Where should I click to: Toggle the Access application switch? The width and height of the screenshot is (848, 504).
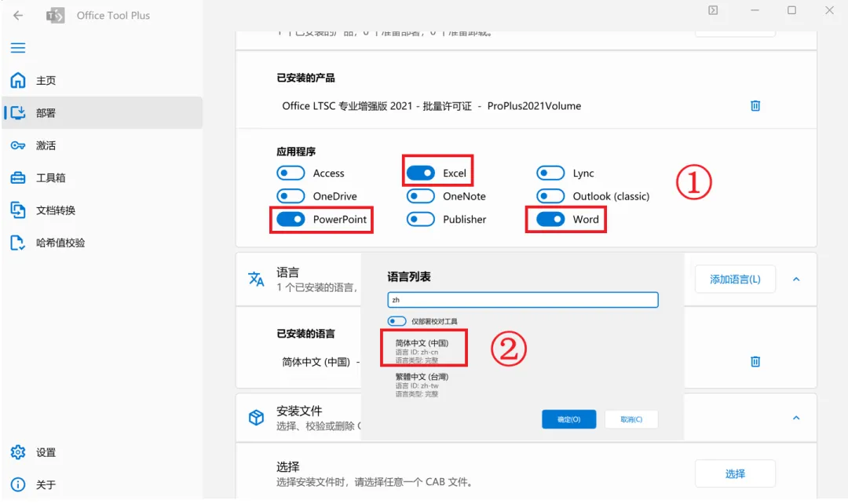291,173
